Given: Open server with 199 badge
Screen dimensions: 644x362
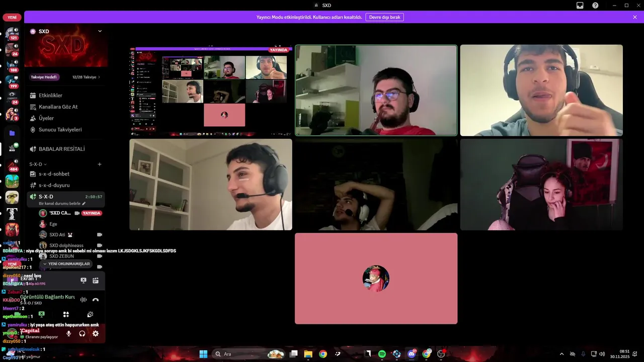Looking at the screenshot, I should (x=12, y=82).
